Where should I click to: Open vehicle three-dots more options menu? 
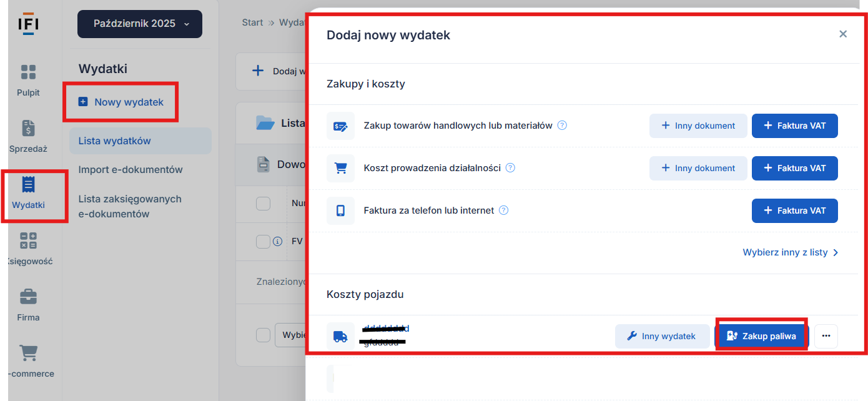[826, 336]
